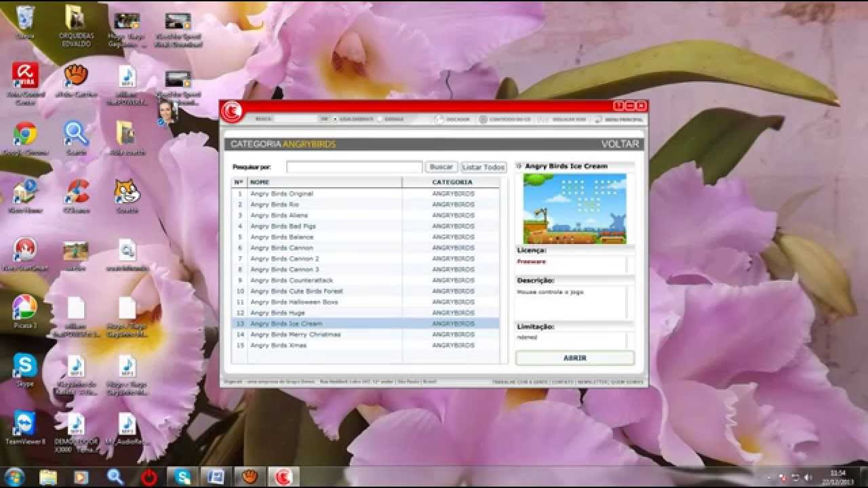Click the taskbar clock
This screenshot has height=488, width=868.
(838, 477)
